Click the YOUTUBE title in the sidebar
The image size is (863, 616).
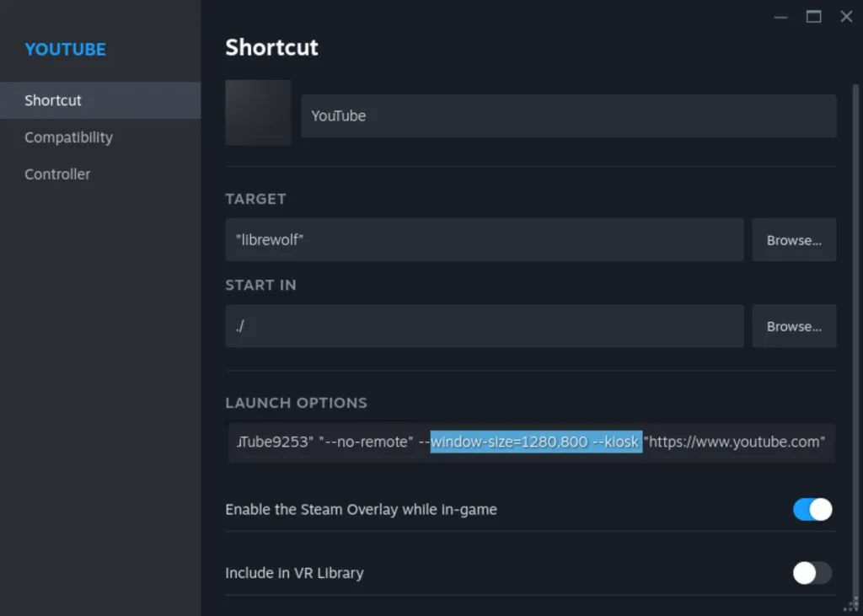tap(66, 50)
